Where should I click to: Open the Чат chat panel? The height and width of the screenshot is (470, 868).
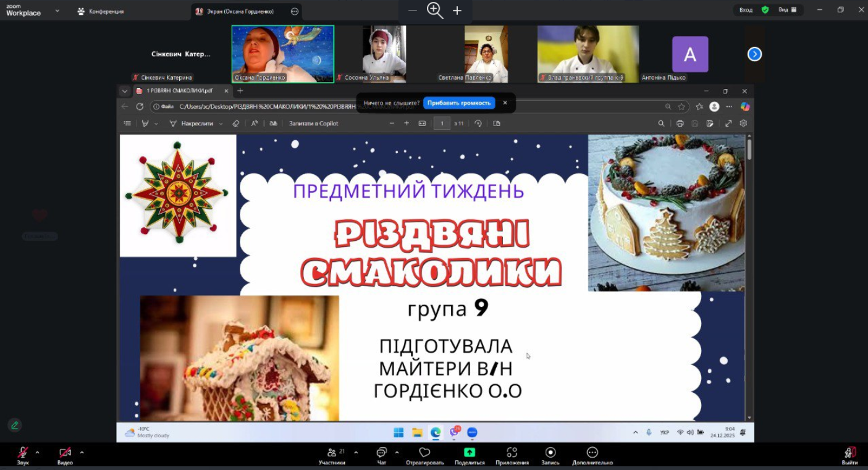381,453
